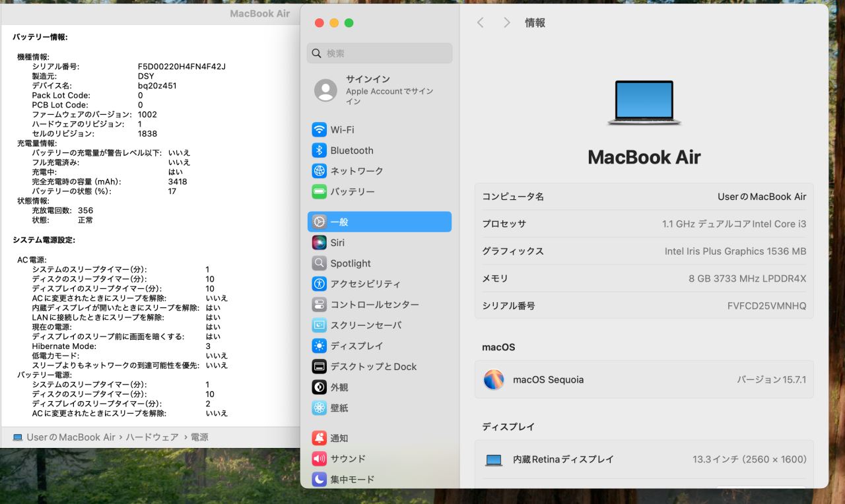Select the Spotlight magnifier icon
845x504 pixels.
pos(320,263)
